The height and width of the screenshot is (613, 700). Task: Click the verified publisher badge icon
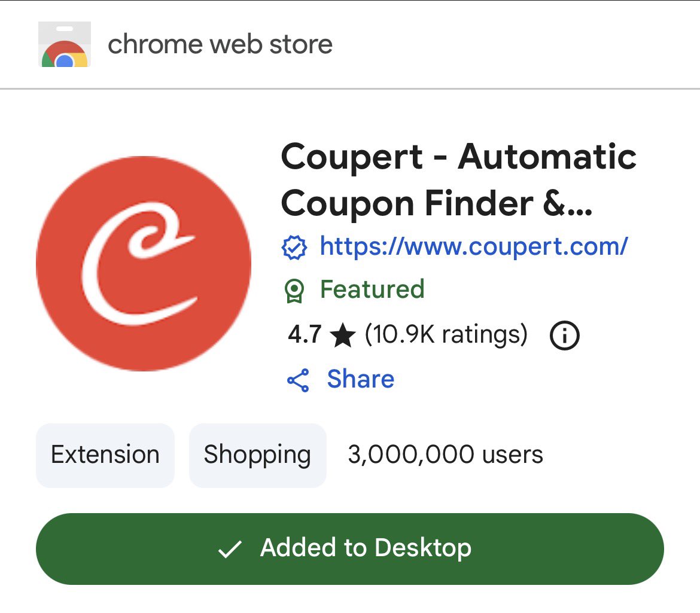pos(294,247)
